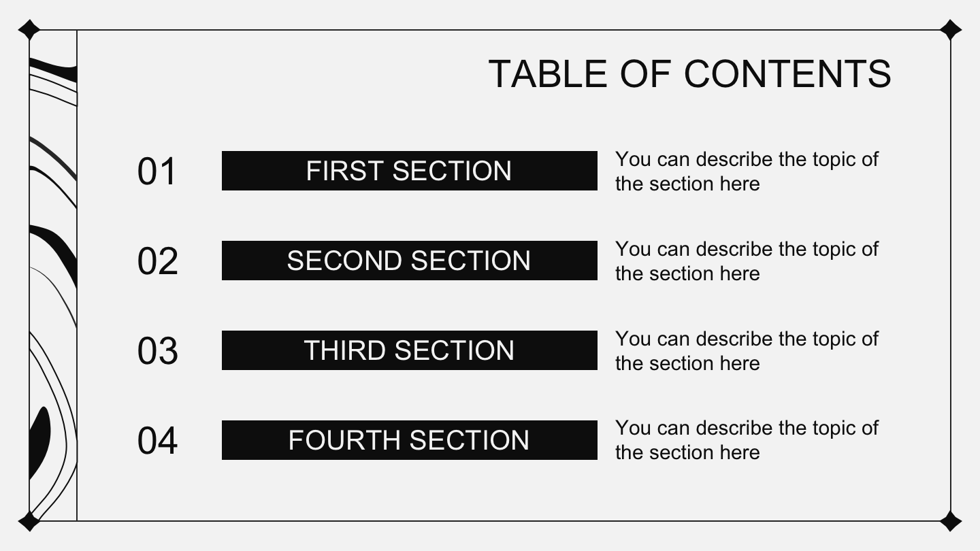Screen dimensions: 980x551
Task: Click the number 01
Action: pos(157,171)
